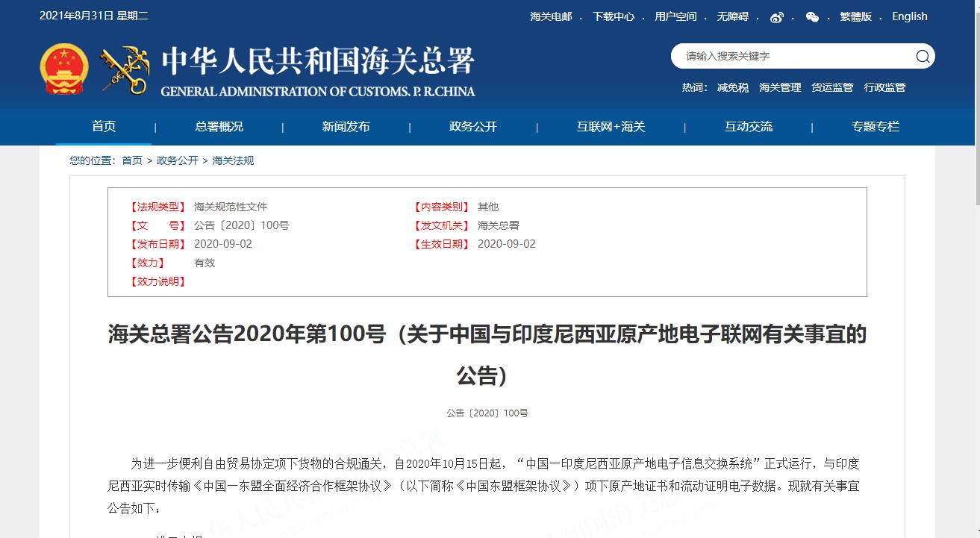Click the search magnifier icon
The height and width of the screenshot is (538, 980).
(923, 56)
